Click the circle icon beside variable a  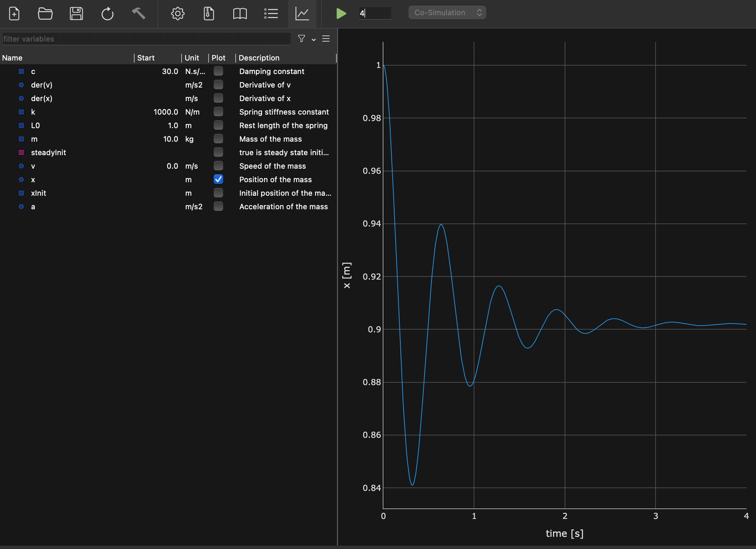tap(21, 207)
